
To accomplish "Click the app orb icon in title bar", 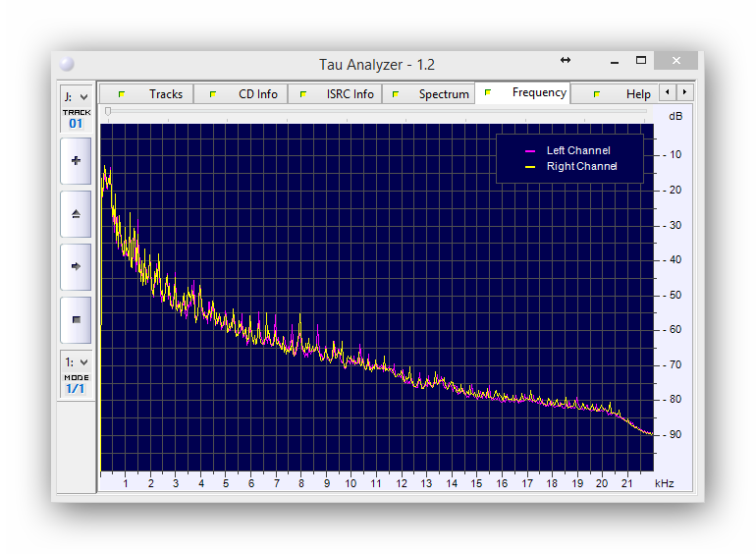I will click(66, 64).
